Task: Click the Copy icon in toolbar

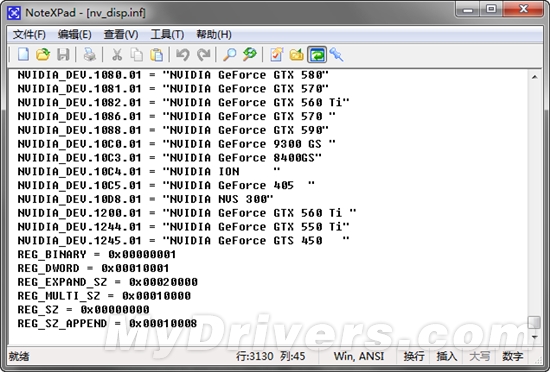Action: [x=136, y=55]
